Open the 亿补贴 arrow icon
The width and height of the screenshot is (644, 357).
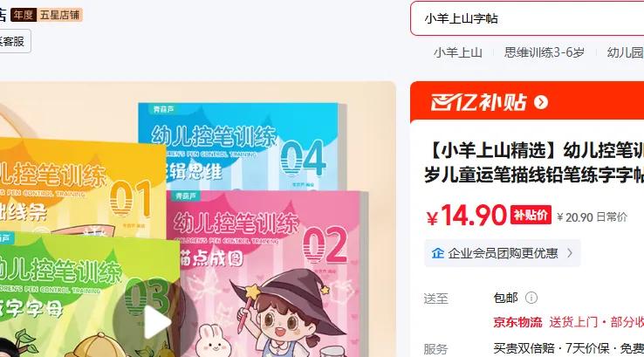pyautogui.click(x=541, y=102)
